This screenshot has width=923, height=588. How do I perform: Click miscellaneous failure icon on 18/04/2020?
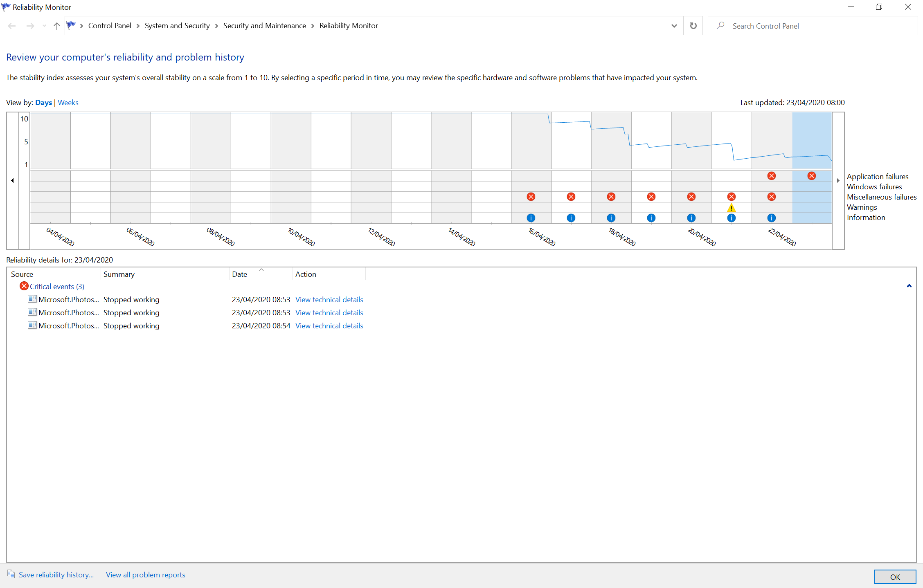click(x=611, y=197)
